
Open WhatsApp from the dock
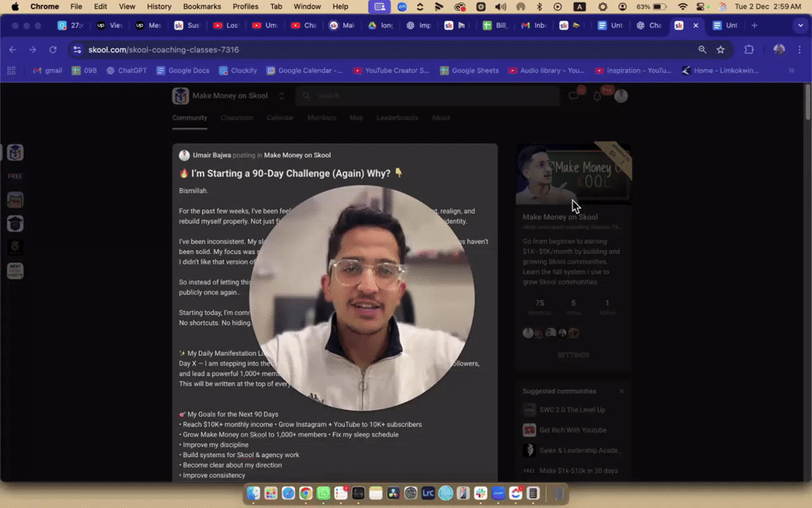point(324,494)
